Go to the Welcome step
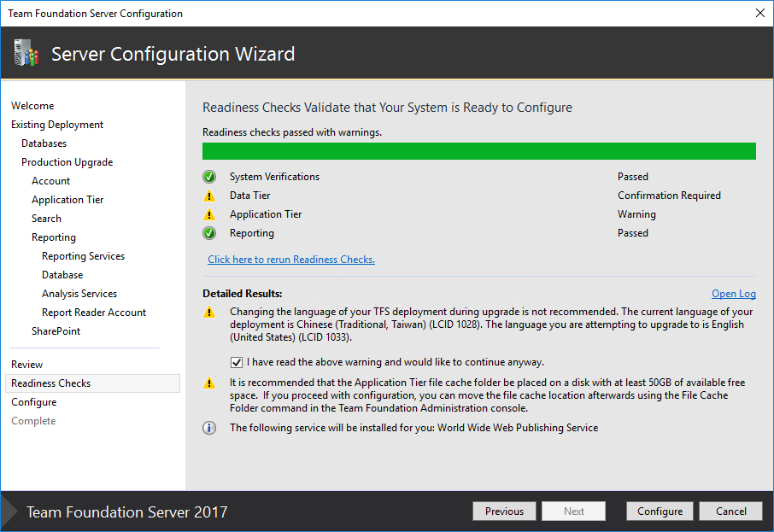Image resolution: width=774 pixels, height=532 pixels. point(32,106)
